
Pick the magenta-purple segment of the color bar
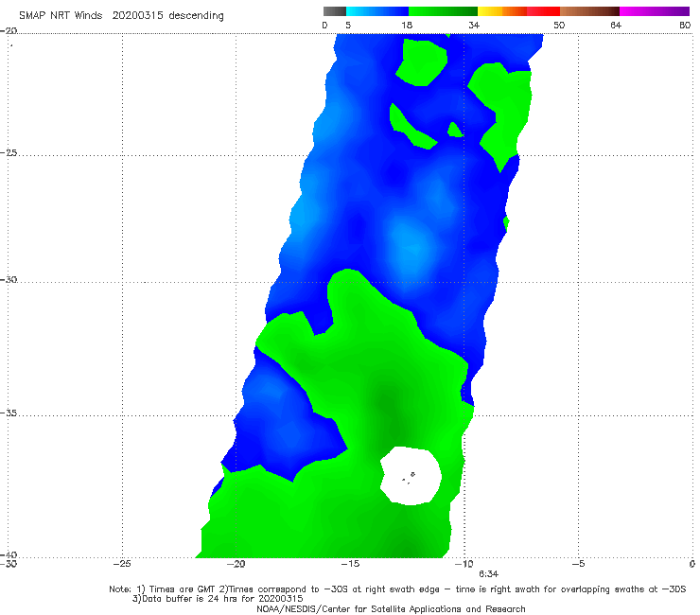click(655, 11)
